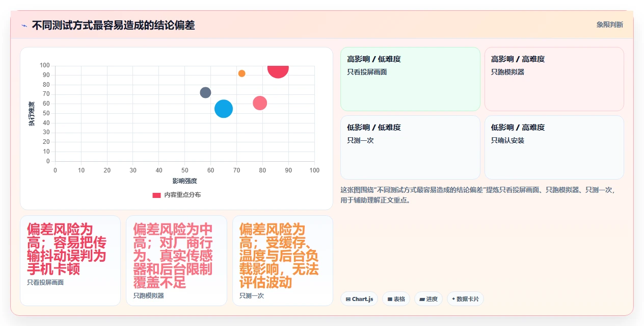Click the icon in 表格 chip
Viewport: 644px width, 326px height.
pos(390,299)
